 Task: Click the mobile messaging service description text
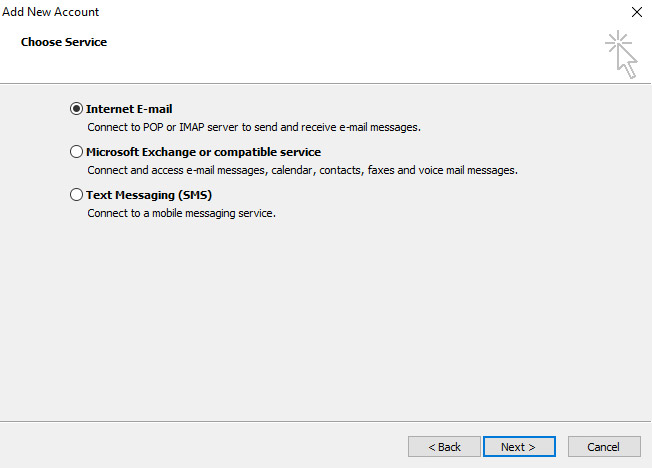coord(181,213)
